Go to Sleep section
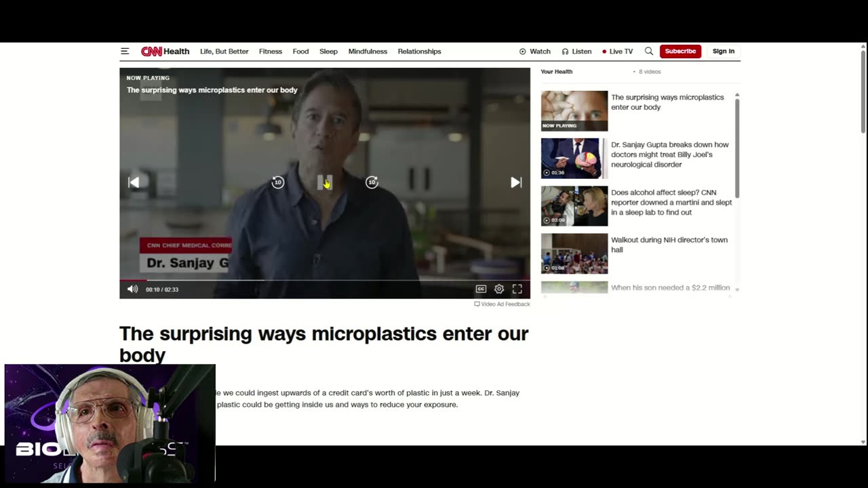The height and width of the screenshot is (488, 868). [328, 52]
